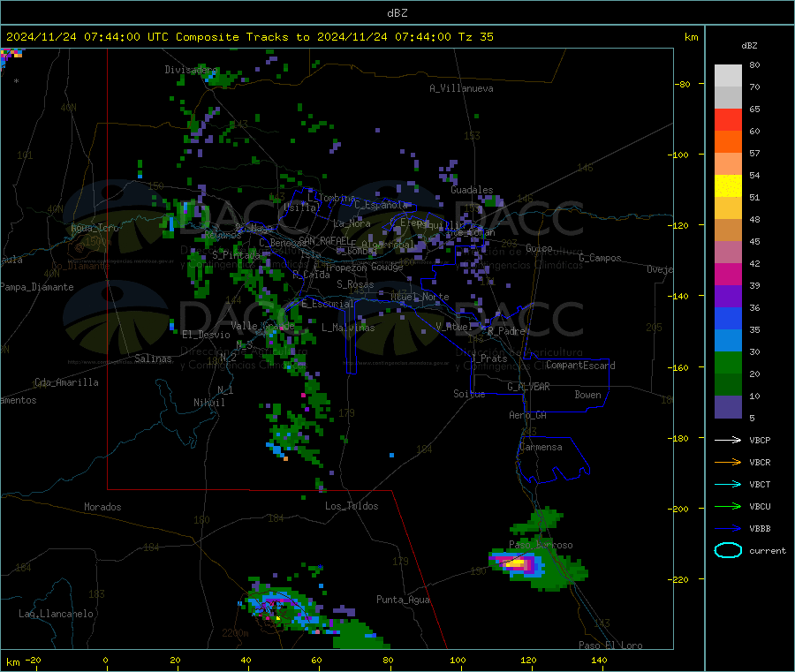Click the 'CompantEscard' place label
Image resolution: width=795 pixels, height=672 pixels.
click(x=580, y=366)
